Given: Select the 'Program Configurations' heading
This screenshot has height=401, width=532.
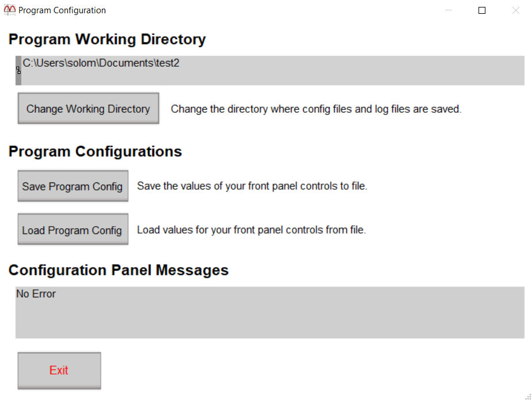Looking at the screenshot, I should coord(95,151).
